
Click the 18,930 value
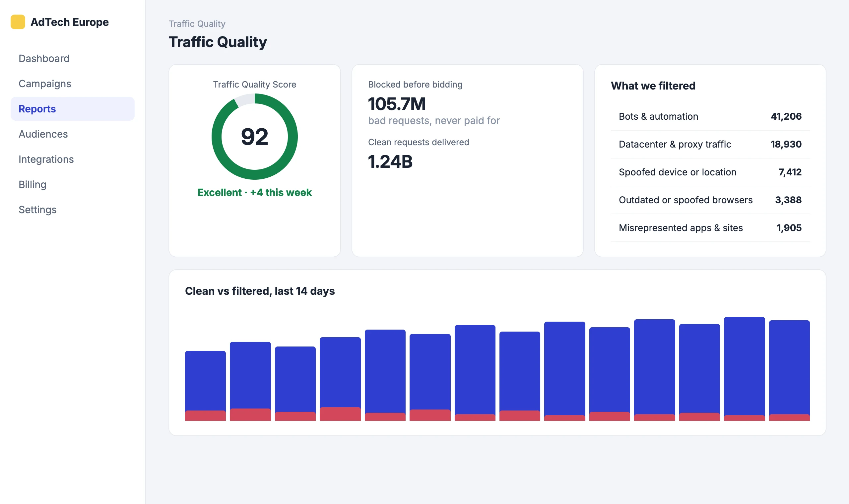point(786,144)
